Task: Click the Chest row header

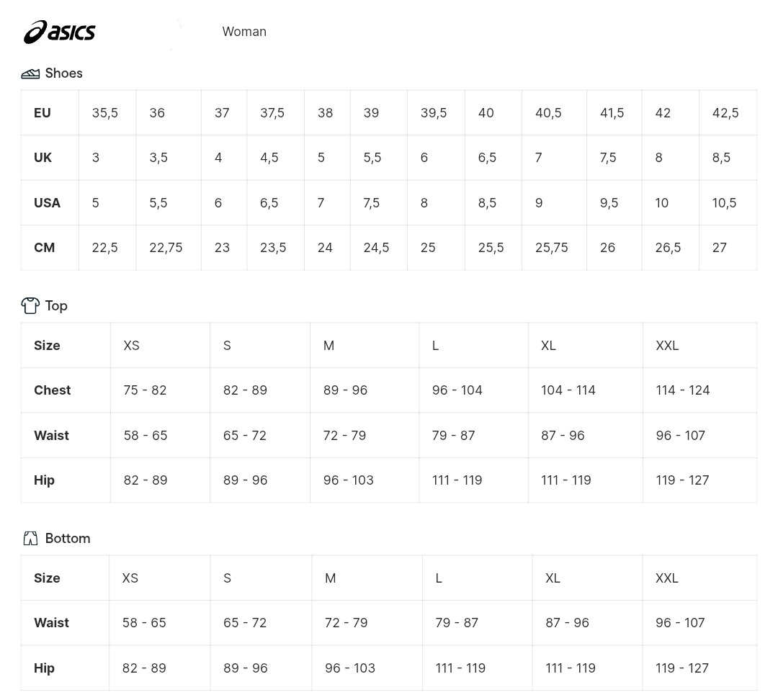Action: (66, 390)
